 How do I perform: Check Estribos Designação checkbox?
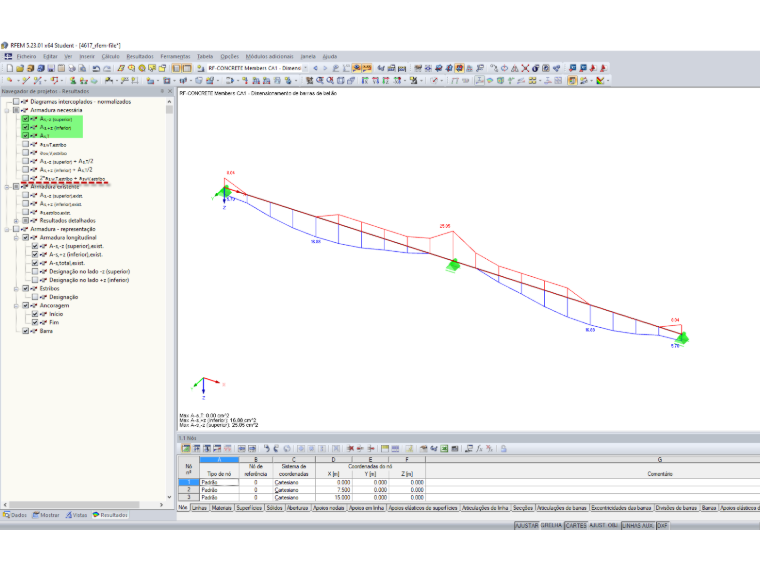pos(35,297)
